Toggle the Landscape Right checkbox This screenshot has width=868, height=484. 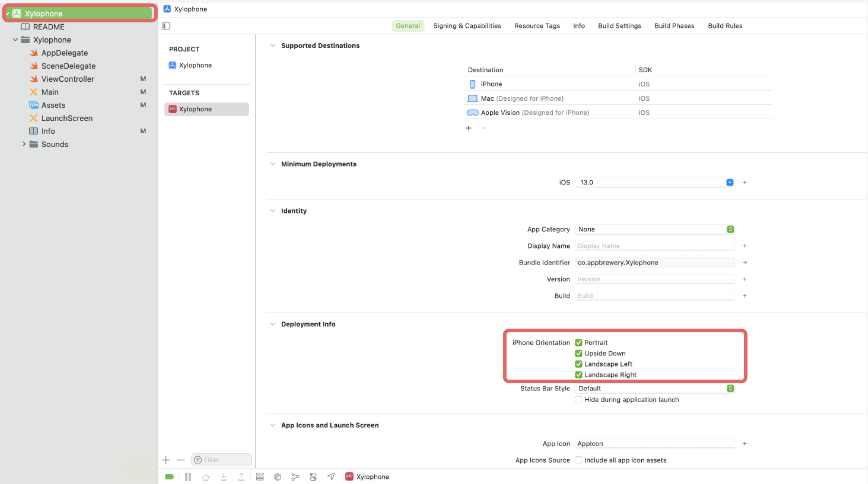[x=578, y=375]
